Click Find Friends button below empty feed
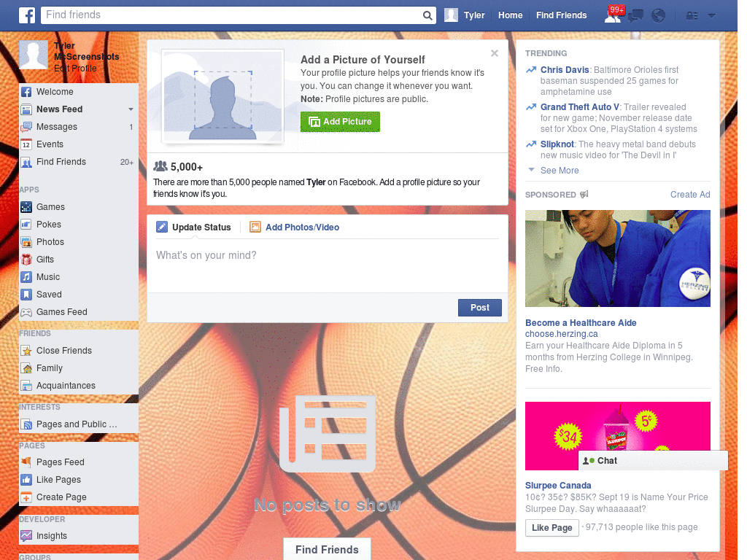Screen dimensions: 747x560 [x=327, y=550]
